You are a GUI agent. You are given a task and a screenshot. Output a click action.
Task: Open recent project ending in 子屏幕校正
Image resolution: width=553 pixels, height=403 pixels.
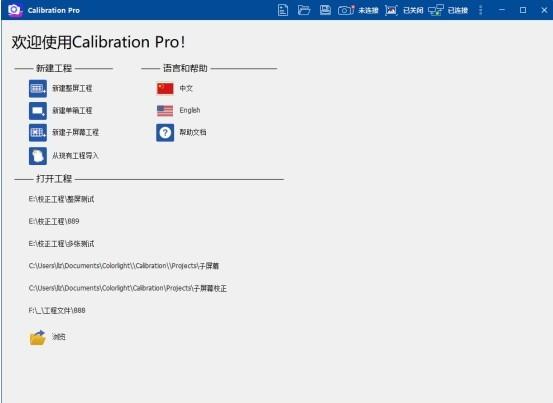pyautogui.click(x=128, y=288)
